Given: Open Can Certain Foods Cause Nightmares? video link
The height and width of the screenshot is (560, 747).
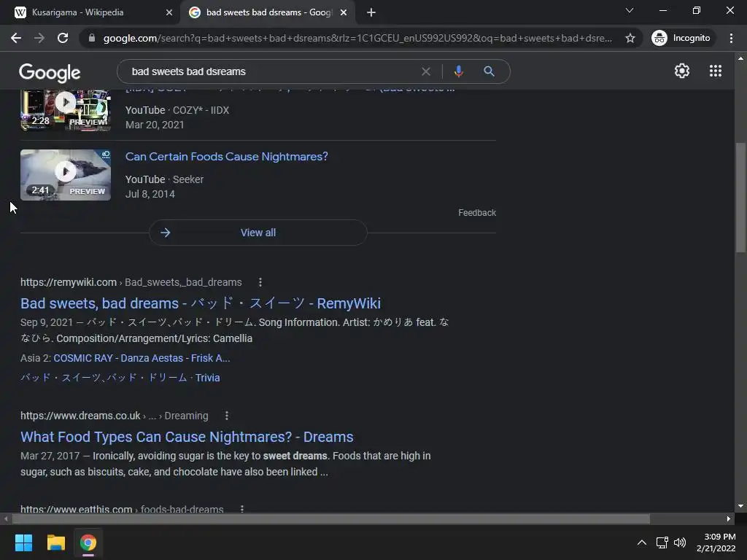Looking at the screenshot, I should 227,157.
